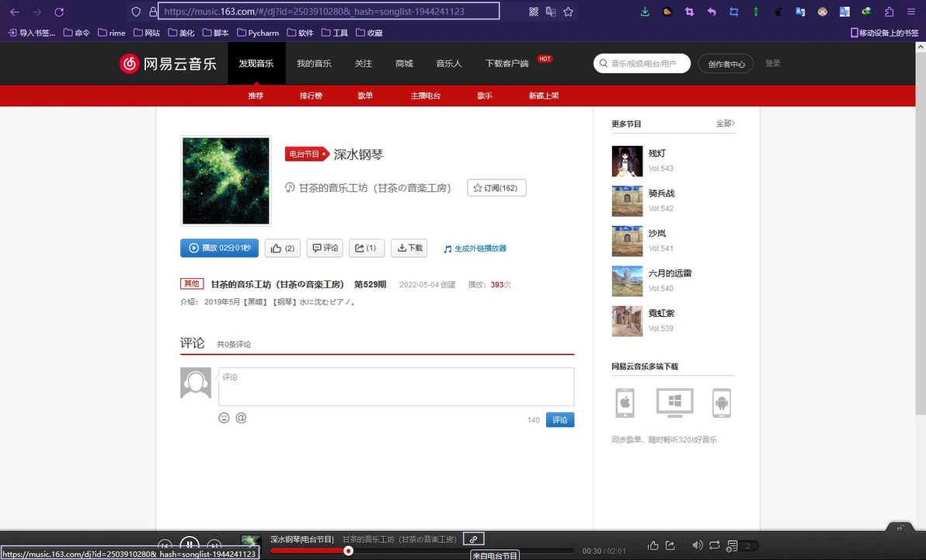Insert an emoji in the comment box
The width and height of the screenshot is (926, 560).
click(224, 418)
